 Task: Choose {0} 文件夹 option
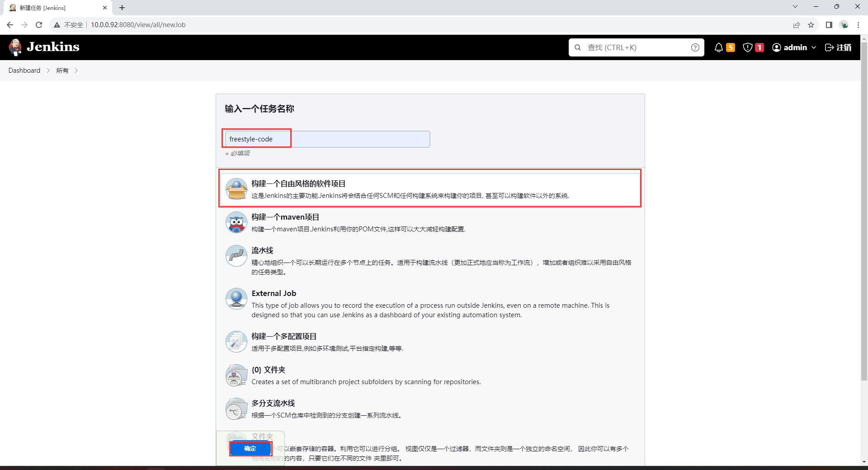coord(430,375)
